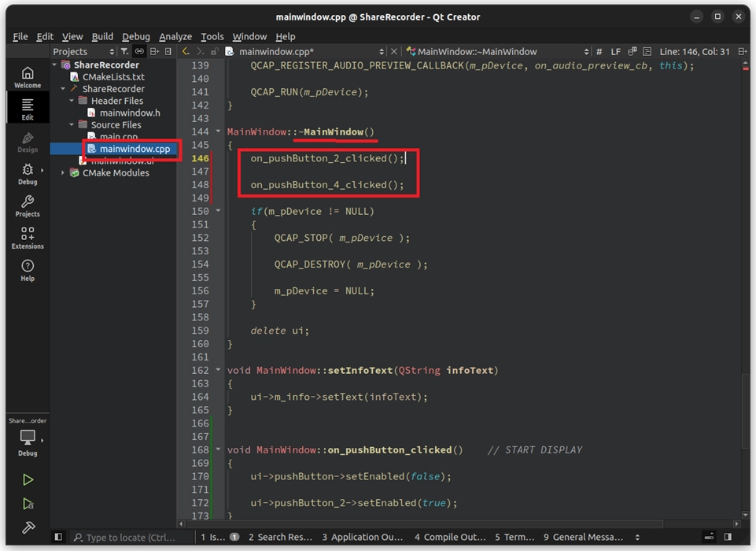Open the mainwindow.cpp* open documents dropdown
This screenshot has height=551, width=756.
[x=305, y=51]
